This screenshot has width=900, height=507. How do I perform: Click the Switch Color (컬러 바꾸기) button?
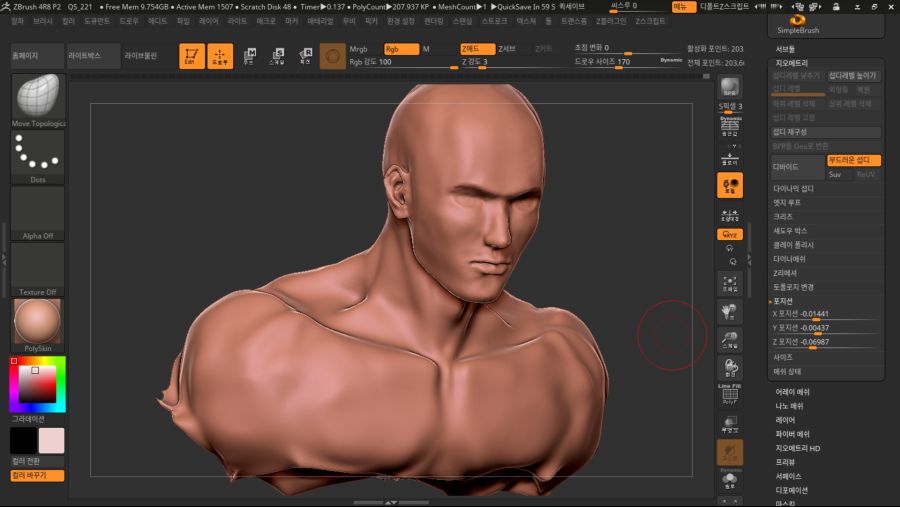point(37,475)
